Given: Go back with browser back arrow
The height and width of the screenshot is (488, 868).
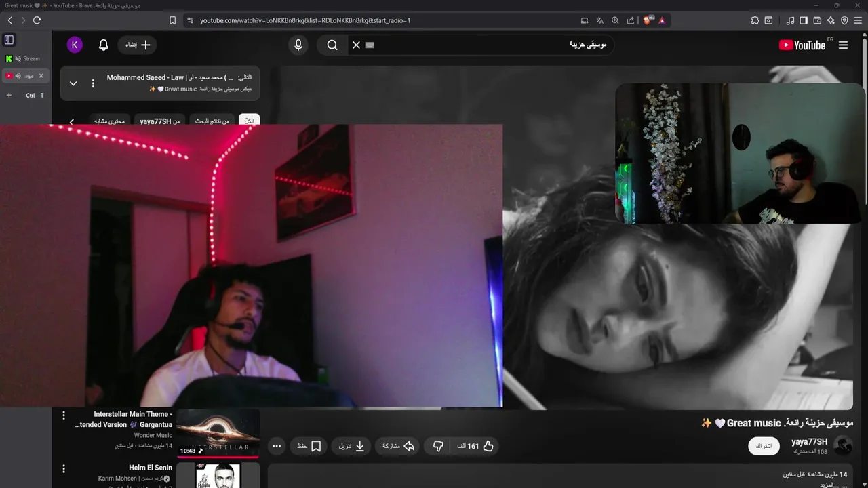Looking at the screenshot, I should [10, 20].
